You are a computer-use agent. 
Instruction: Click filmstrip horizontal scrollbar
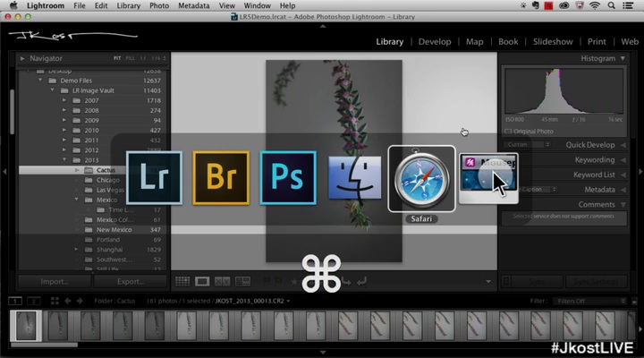(44, 345)
